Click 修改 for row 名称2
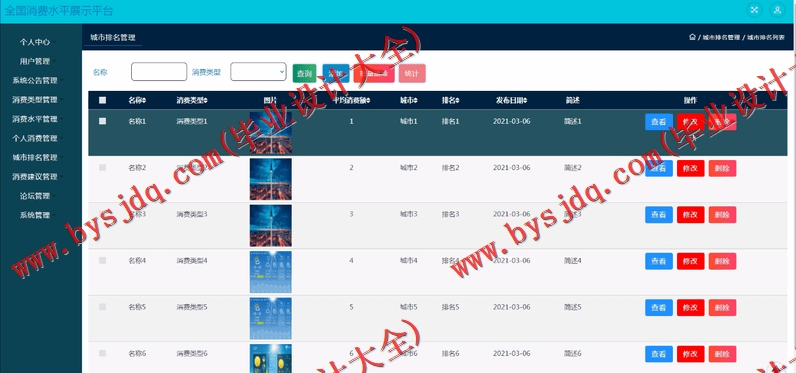 [690, 168]
